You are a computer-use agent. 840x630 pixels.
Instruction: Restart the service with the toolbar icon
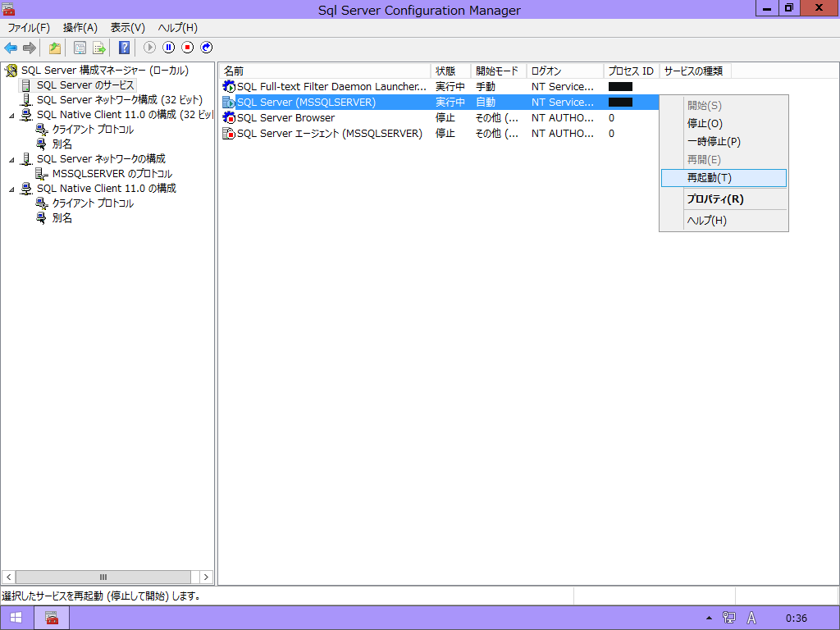pyautogui.click(x=207, y=48)
